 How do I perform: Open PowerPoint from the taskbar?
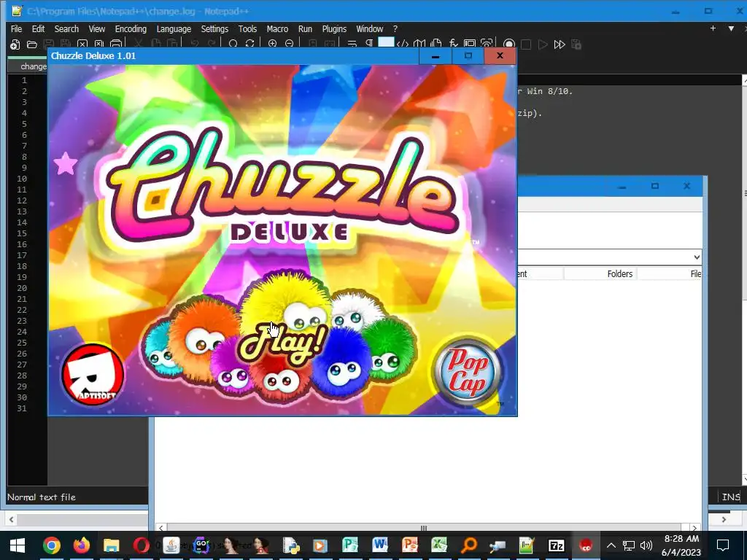410,545
